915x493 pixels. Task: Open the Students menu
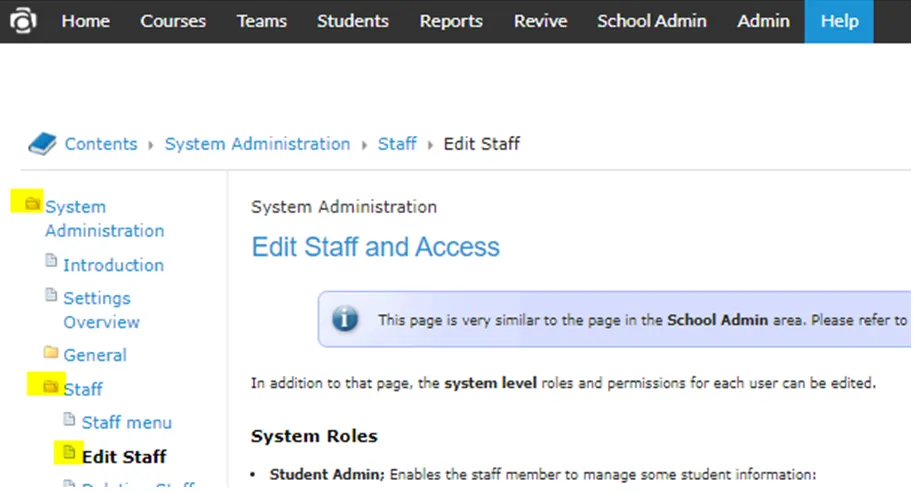pos(352,21)
